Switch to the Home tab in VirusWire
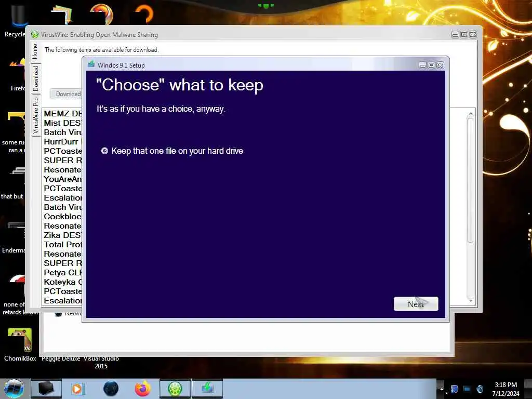532x399 pixels. (x=35, y=51)
